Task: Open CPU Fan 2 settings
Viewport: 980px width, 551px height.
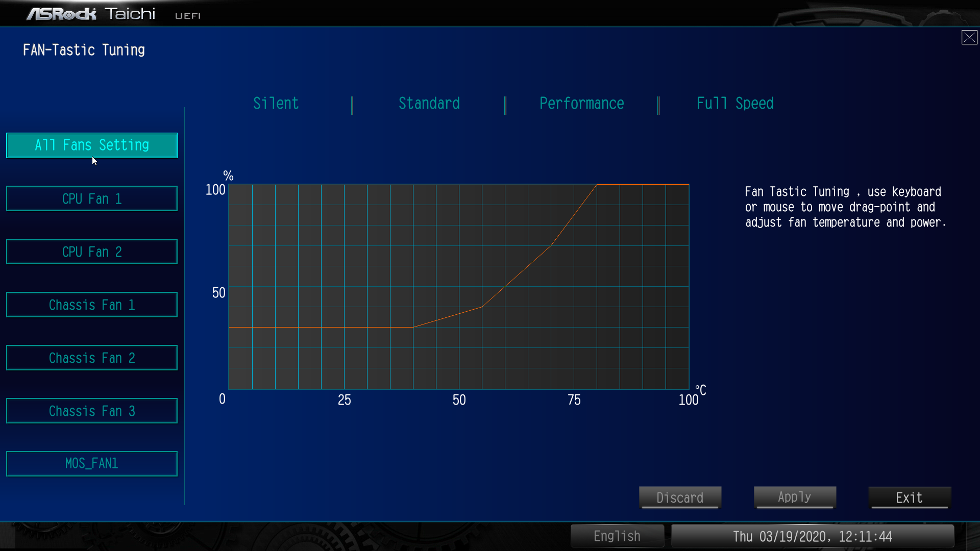Action: coord(92,252)
